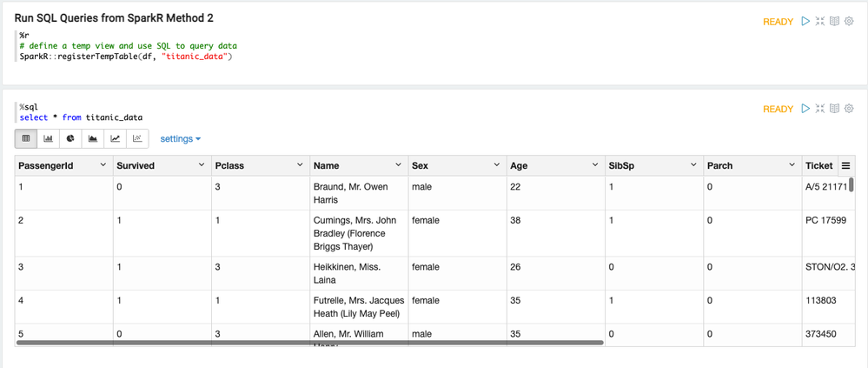Click into the SQL query editor text
This screenshot has height=368, width=868.
point(104,117)
